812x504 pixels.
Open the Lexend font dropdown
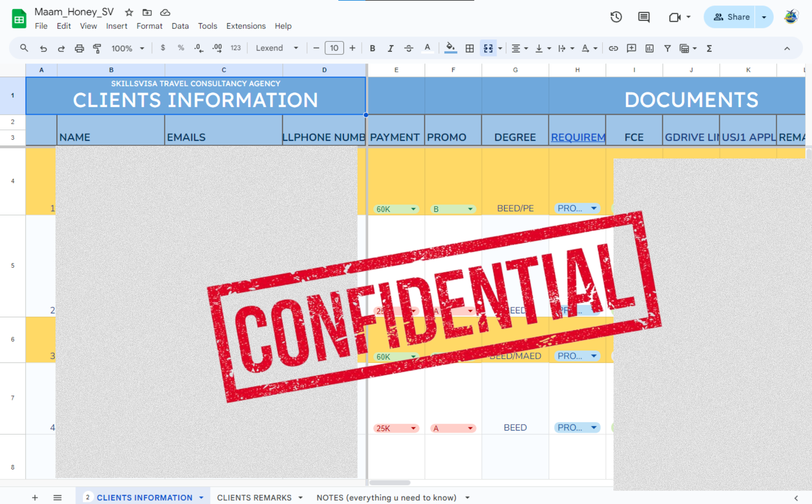(x=277, y=48)
